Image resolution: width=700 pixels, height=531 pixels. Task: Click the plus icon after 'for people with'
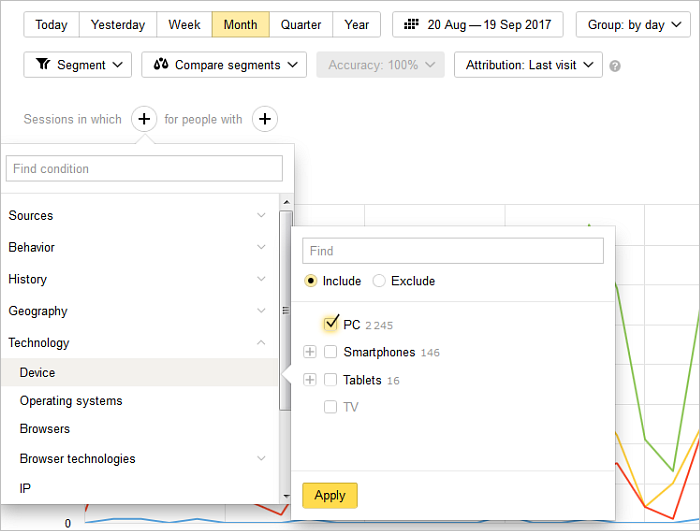click(x=265, y=120)
